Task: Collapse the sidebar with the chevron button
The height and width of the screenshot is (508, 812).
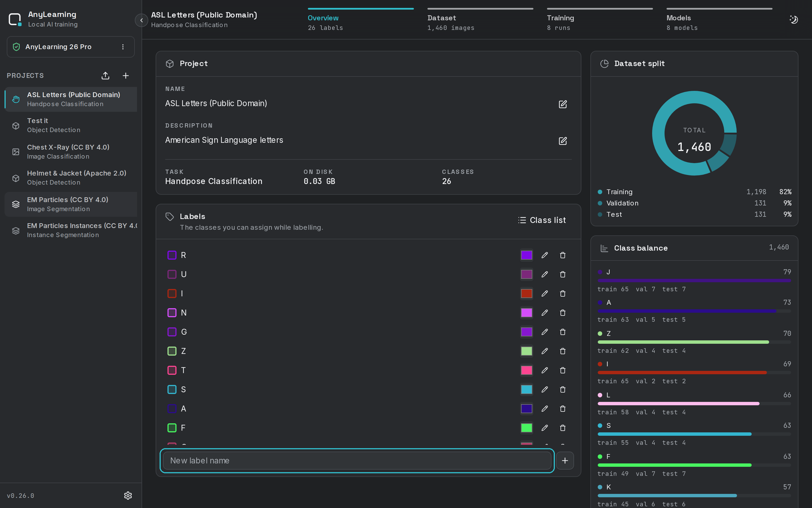Action: point(141,20)
